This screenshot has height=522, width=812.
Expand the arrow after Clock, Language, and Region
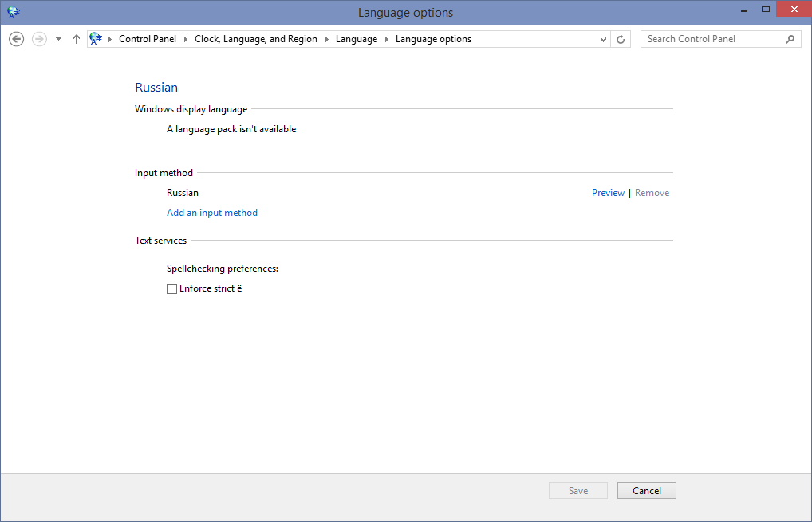(x=326, y=39)
